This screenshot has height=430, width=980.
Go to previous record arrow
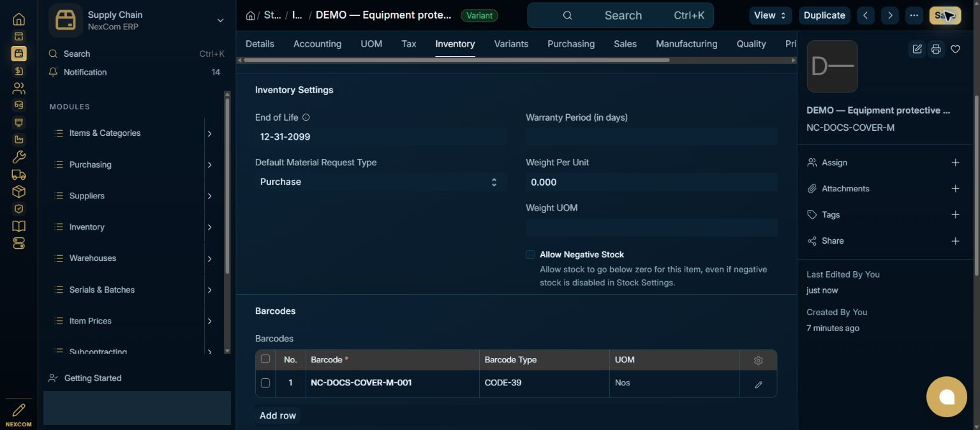[866, 15]
